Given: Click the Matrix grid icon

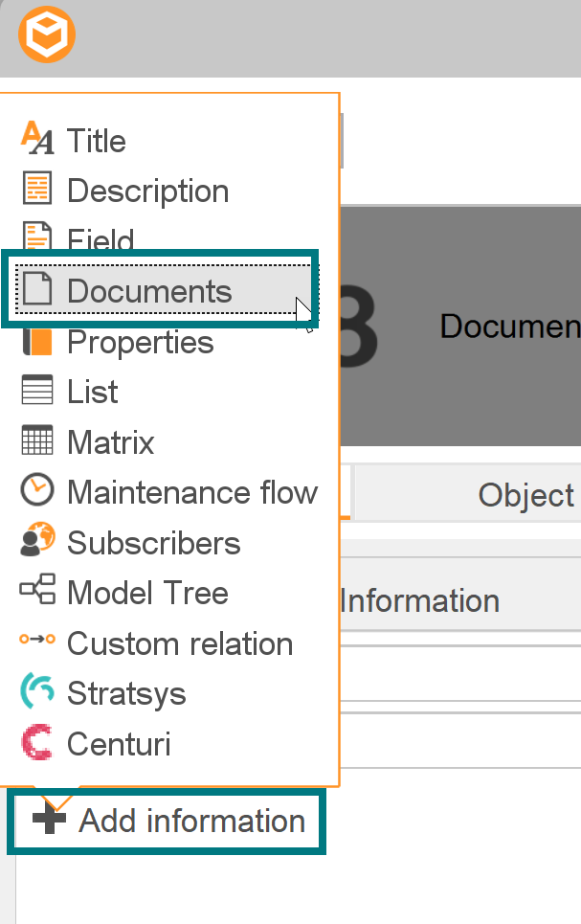Looking at the screenshot, I should pyautogui.click(x=37, y=441).
